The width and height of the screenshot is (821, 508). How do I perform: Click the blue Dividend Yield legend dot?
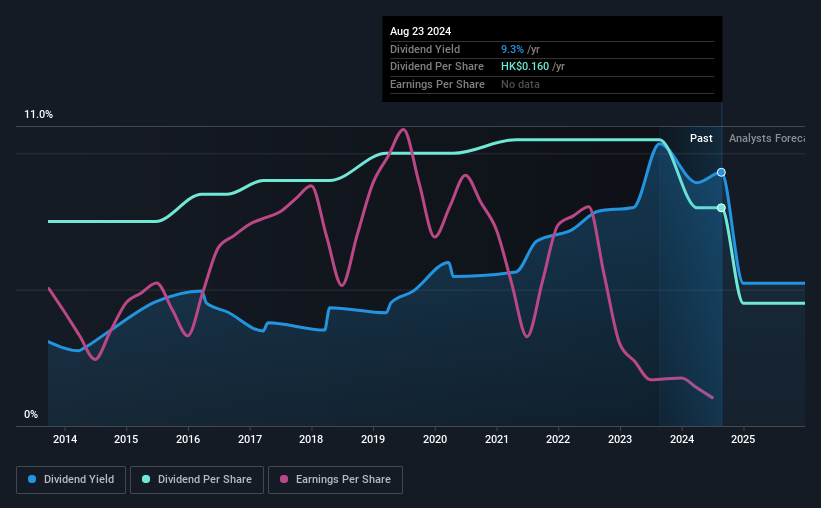pyautogui.click(x=32, y=479)
